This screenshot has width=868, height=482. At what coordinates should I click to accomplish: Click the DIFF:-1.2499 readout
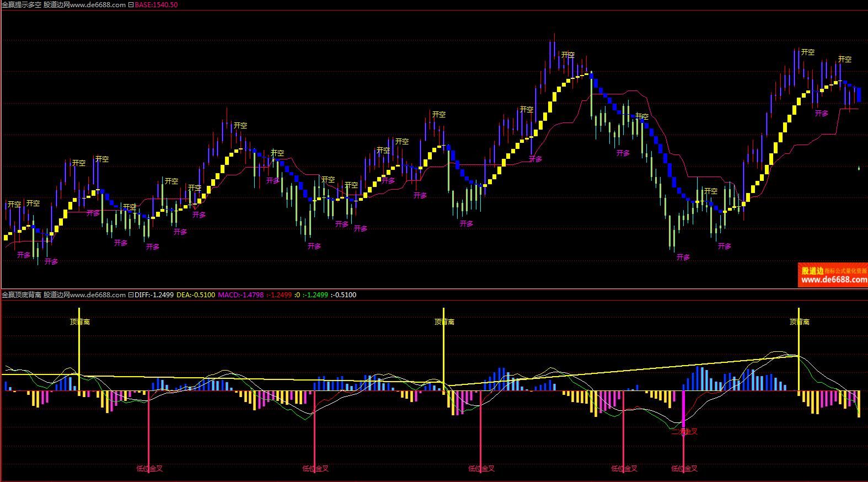(154, 295)
